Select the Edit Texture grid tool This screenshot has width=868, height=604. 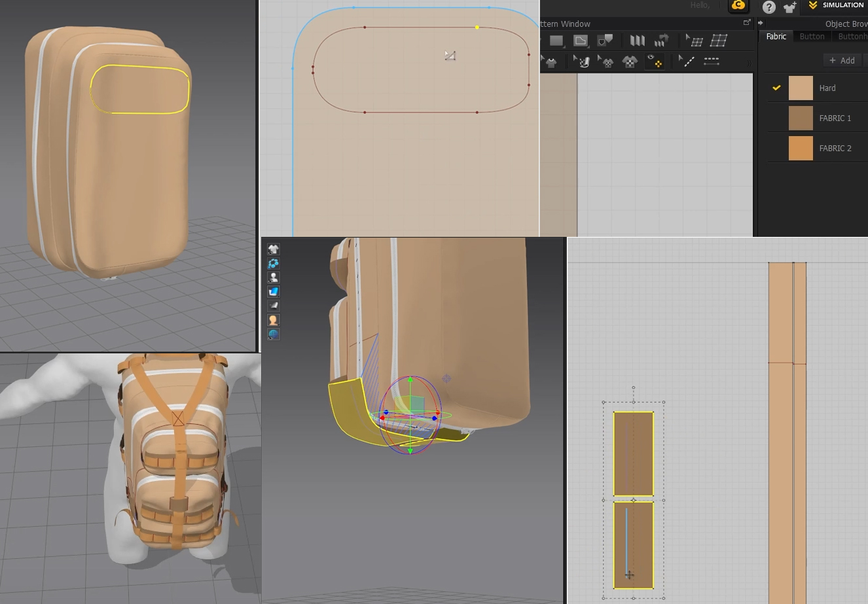[x=694, y=41]
